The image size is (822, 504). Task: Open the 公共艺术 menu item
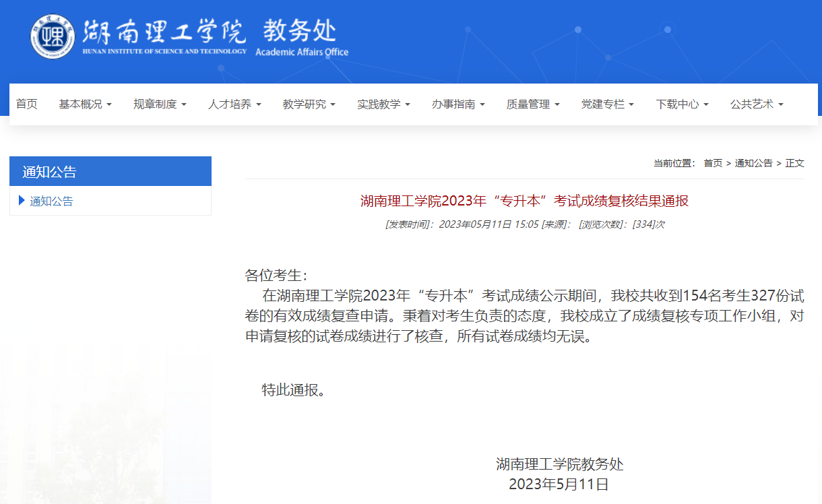tap(753, 104)
